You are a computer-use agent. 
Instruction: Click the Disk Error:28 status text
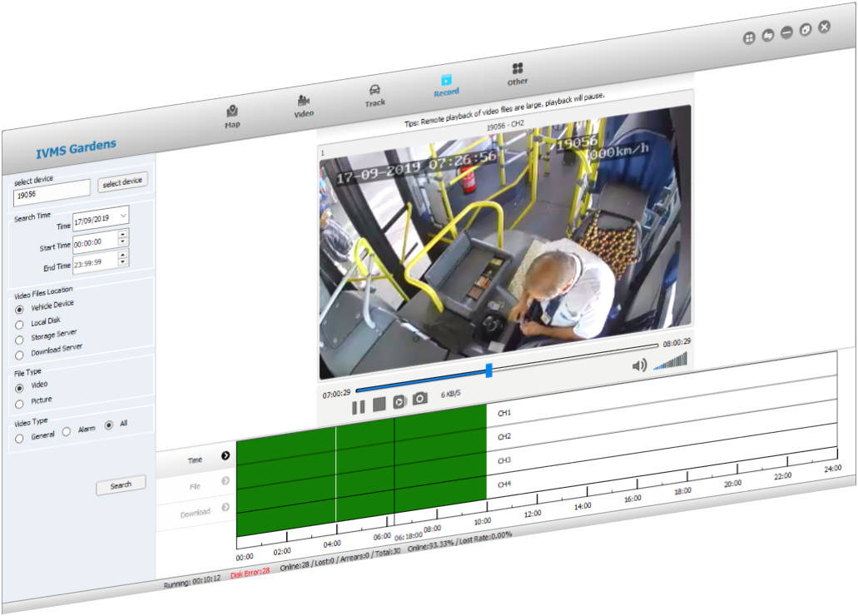(x=250, y=573)
